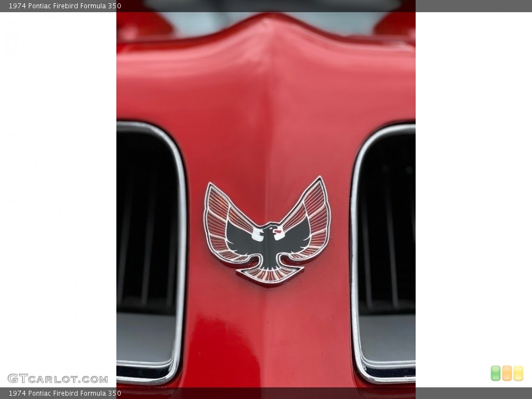532x399 pixels.
Task: Open the Firebird emblem photo
Action: [266, 199]
